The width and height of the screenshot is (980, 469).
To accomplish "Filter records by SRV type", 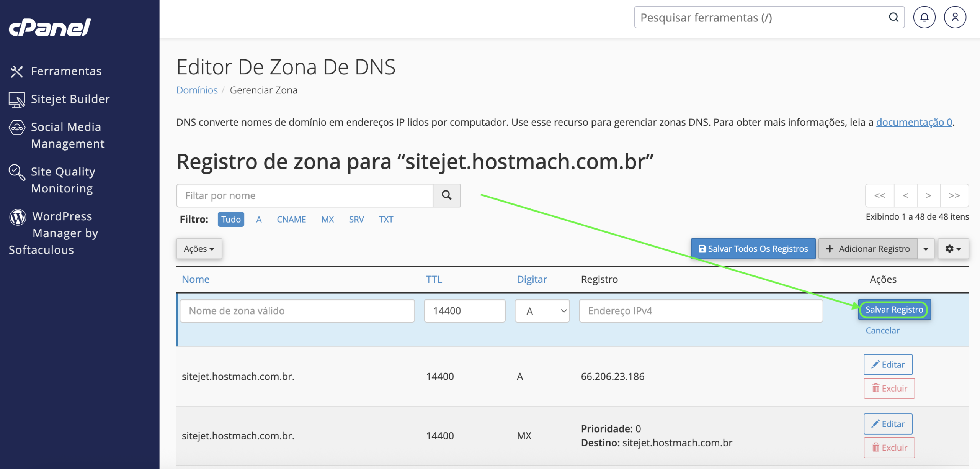I will [x=356, y=220].
